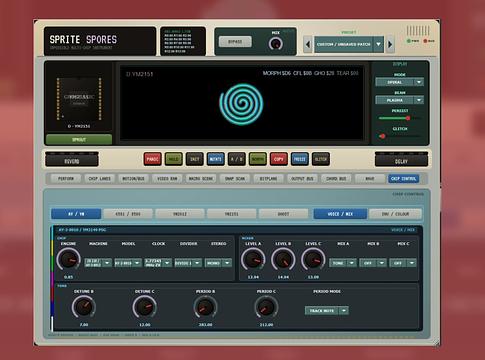485x360 pixels.
Task: Click the Engine knob
Action: tap(68, 260)
